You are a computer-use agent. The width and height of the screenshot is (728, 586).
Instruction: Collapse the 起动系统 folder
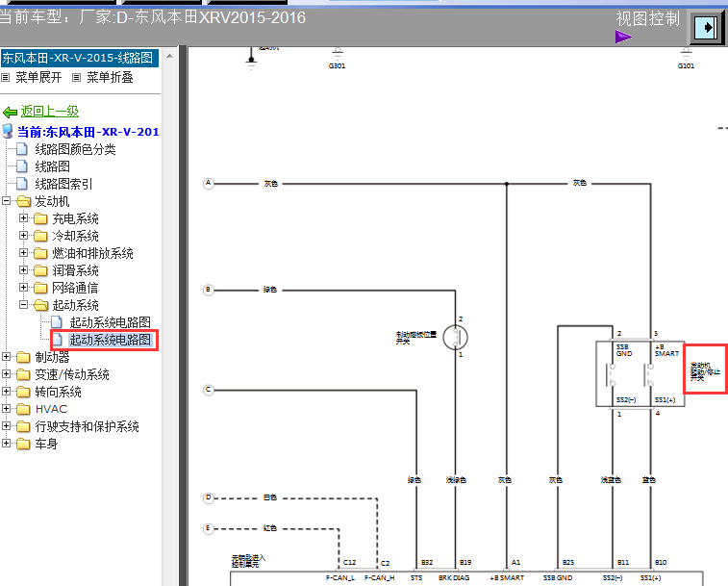coord(23,305)
